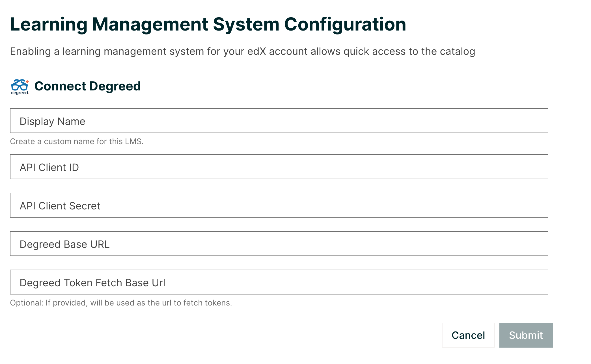Viewport: 591px width, 364px height.
Task: Click the gray Submit control
Action: (x=526, y=335)
